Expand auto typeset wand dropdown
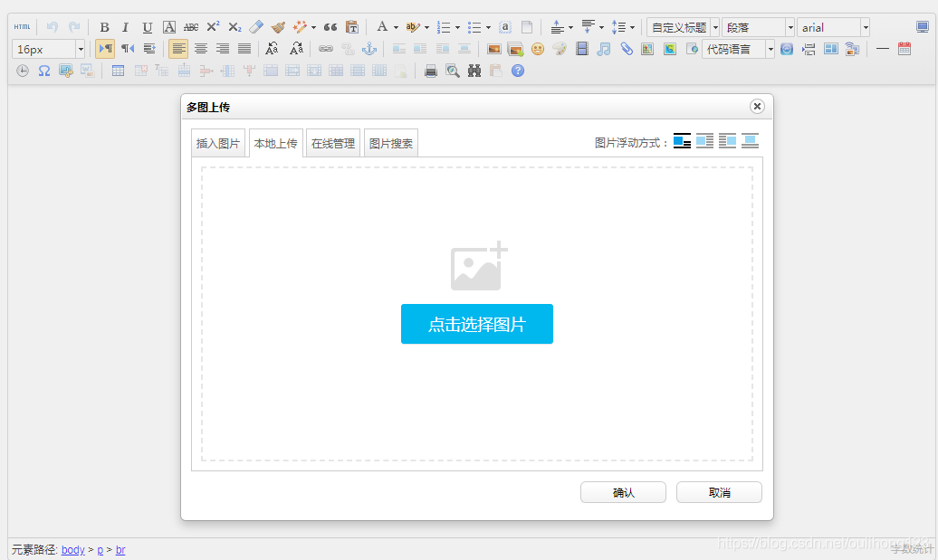Viewport: 938px width, 560px height. point(314,27)
